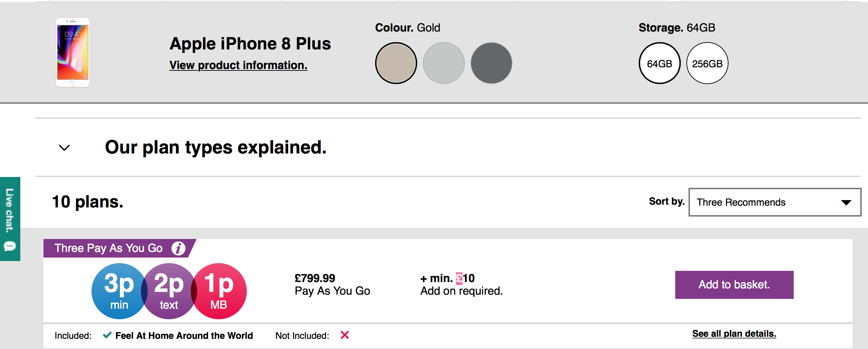Image resolution: width=868 pixels, height=349 pixels.
Task: Open the Sort by Three Recommends dropdown
Action: tap(775, 202)
